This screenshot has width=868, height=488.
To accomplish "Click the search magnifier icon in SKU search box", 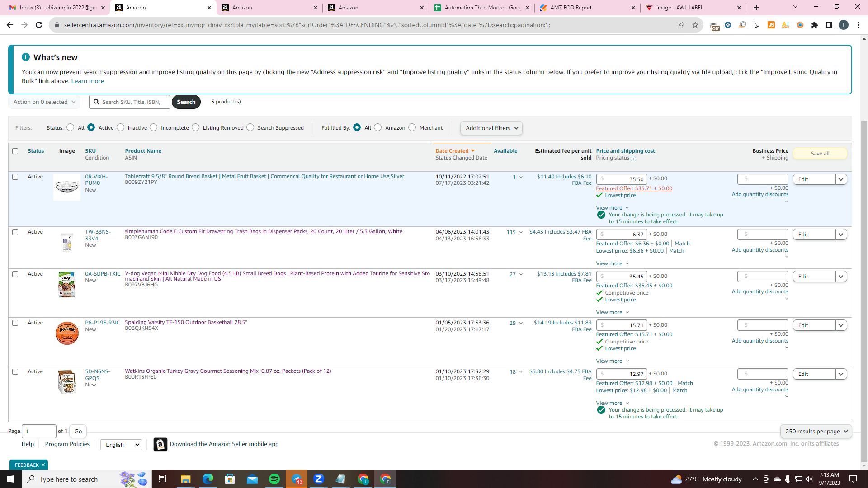I will pos(96,102).
